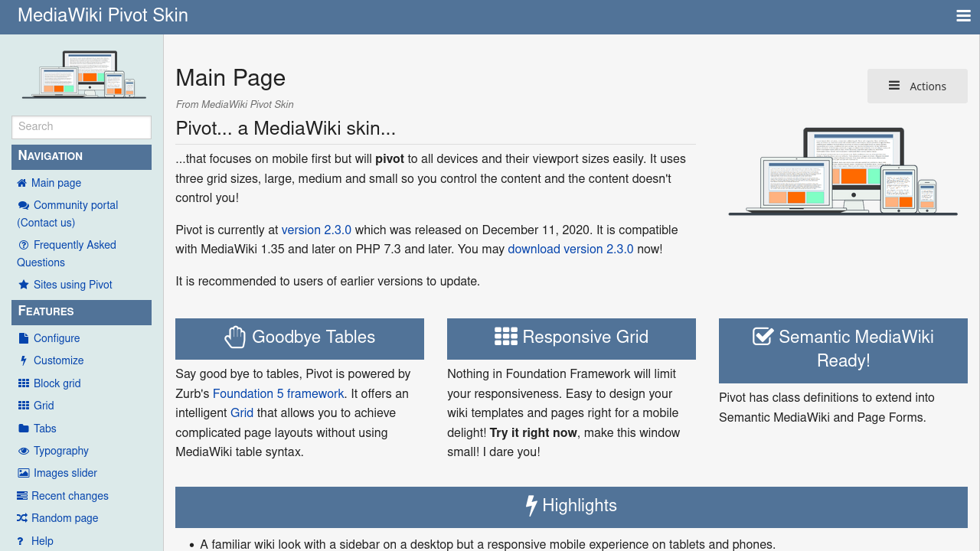Open the Help sidebar link

tap(42, 541)
